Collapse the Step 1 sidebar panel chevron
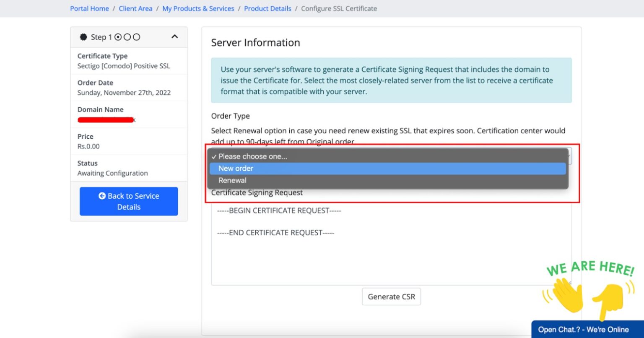This screenshot has height=338, width=644. coord(175,37)
